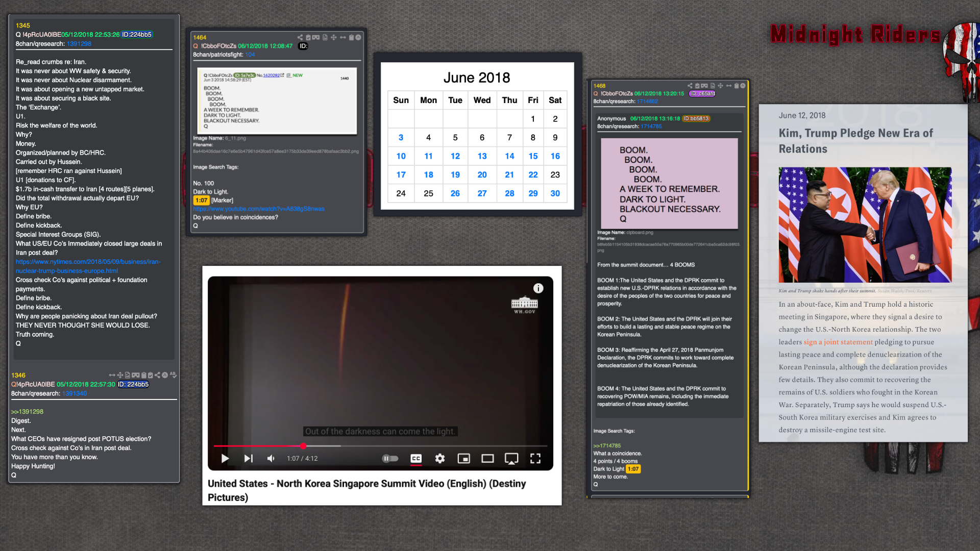Click the horizontal resize arrows on post 1346
Viewport: 980px width, 551px height.
click(x=112, y=375)
